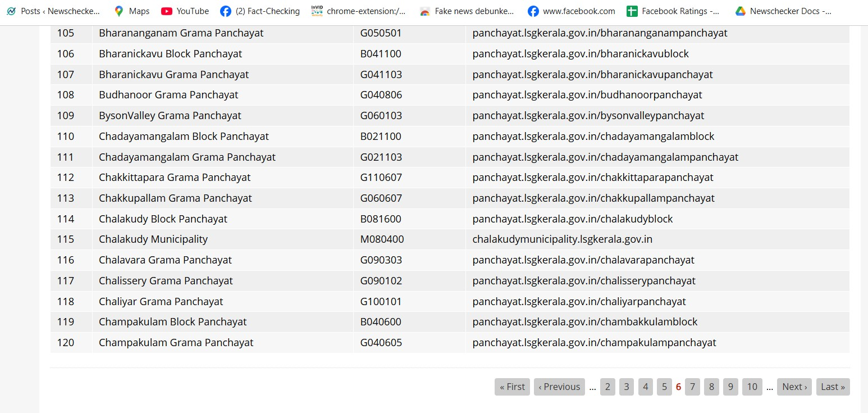This screenshot has height=413, width=868.
Task: Jump to the Last page
Action: (x=833, y=387)
